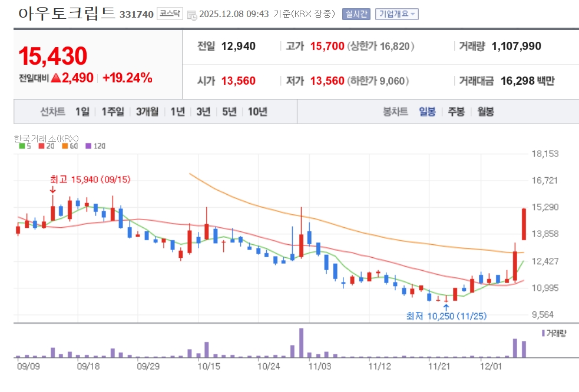Click the 2025.12.08 09:43 timestamp
The image size is (579, 392).
point(234,14)
